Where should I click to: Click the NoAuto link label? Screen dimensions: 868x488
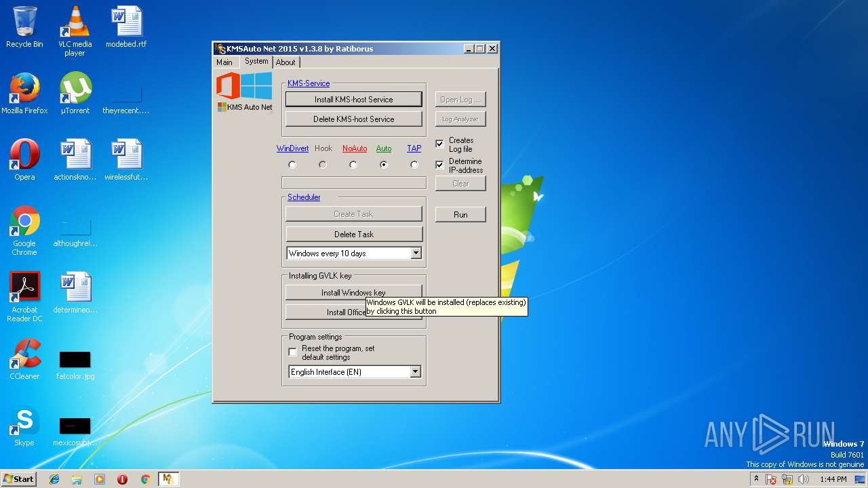click(x=355, y=148)
